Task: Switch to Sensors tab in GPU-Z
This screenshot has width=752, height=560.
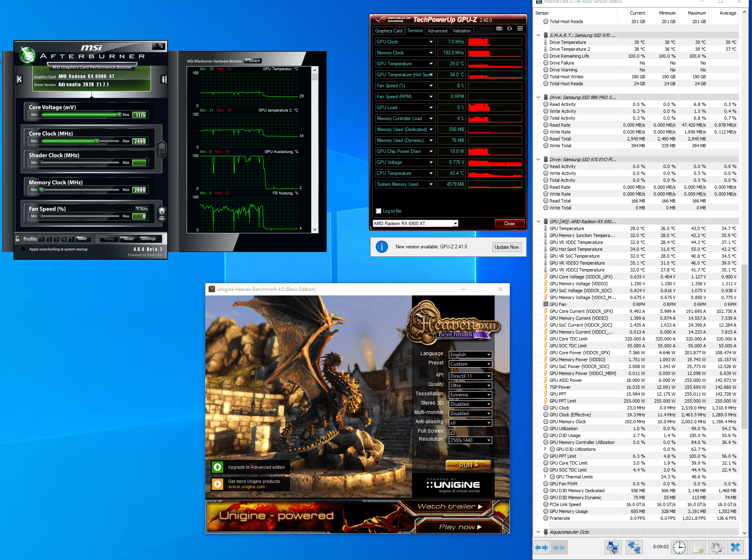Action: pyautogui.click(x=415, y=30)
